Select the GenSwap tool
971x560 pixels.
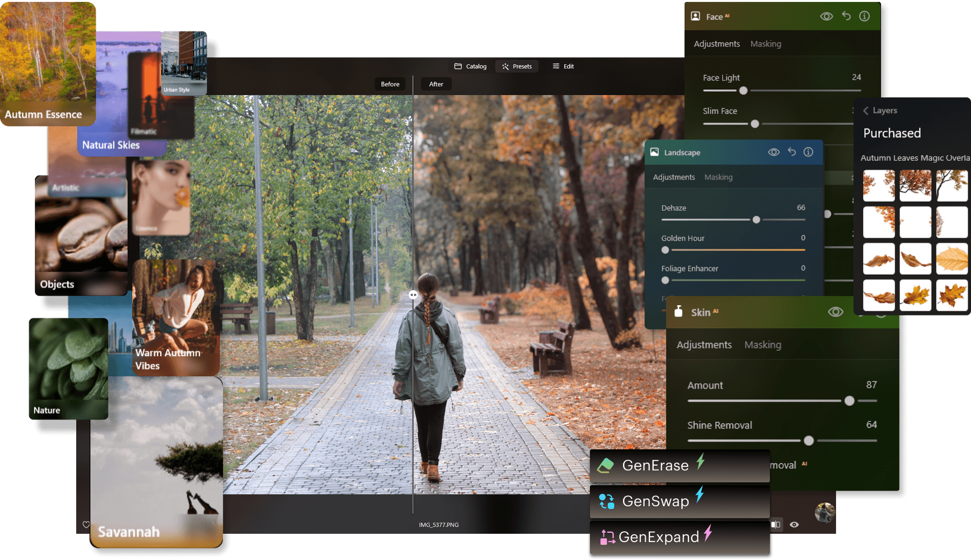(x=655, y=501)
